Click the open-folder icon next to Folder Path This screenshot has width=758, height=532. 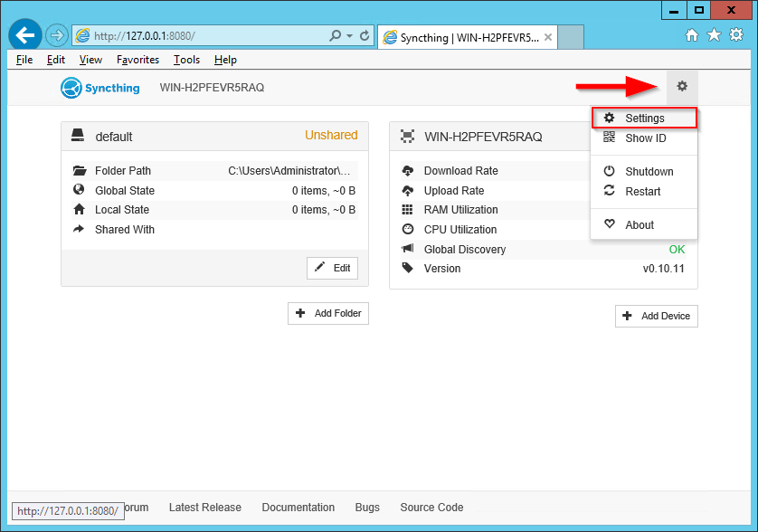80,171
